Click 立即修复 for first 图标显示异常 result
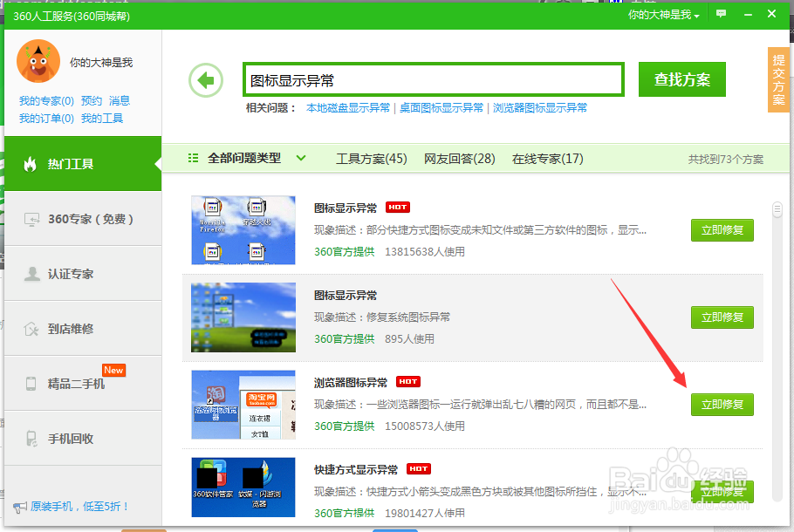This screenshot has height=532, width=794. (x=722, y=230)
